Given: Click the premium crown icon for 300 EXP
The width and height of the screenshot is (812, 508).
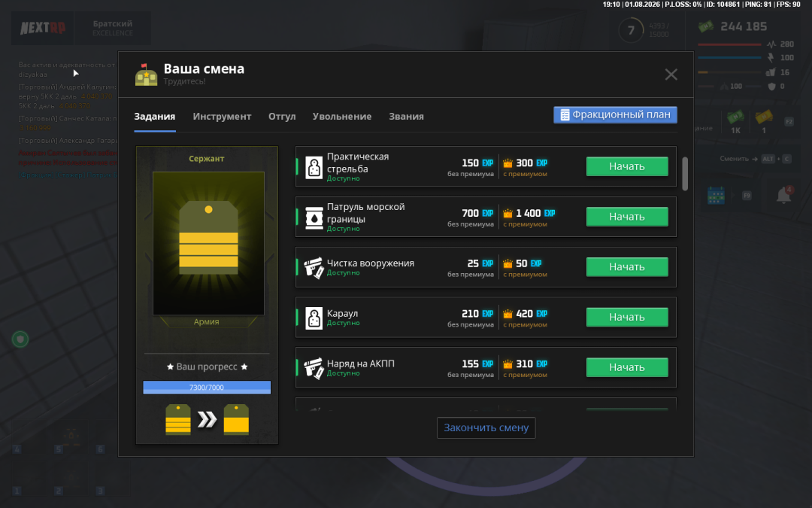Looking at the screenshot, I should click(507, 163).
